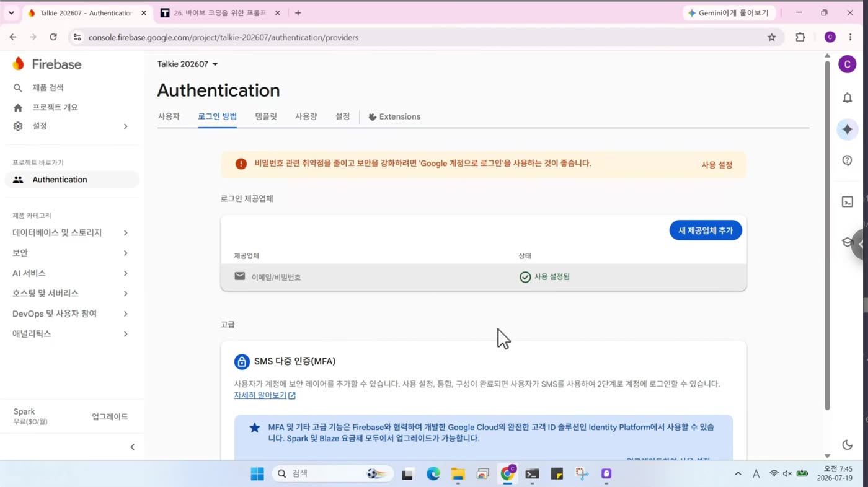The width and height of the screenshot is (868, 487).
Task: Click the warning icon in password banner
Action: (x=241, y=164)
